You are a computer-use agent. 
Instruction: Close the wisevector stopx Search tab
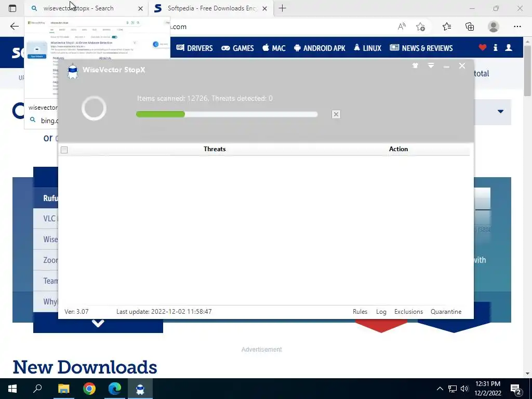coord(140,9)
